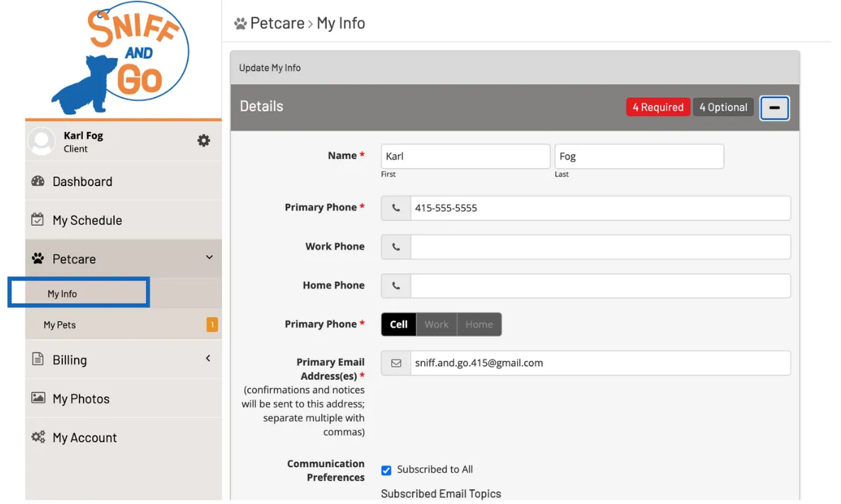Click the Petcare paw icon in sidebar
Viewport: 841px width, 504px height.
tap(38, 258)
